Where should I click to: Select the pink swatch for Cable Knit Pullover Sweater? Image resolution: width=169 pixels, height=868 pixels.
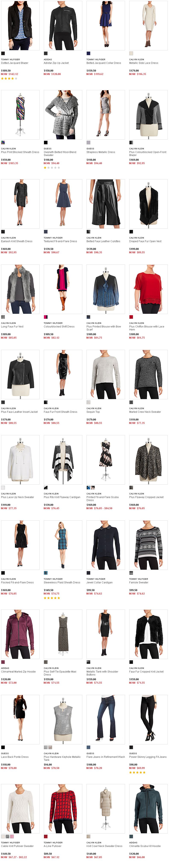point(12,837)
